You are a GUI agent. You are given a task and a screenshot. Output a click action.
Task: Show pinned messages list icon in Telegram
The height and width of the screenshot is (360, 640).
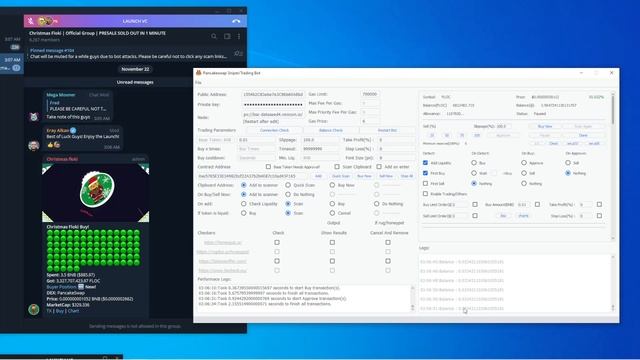238,53
